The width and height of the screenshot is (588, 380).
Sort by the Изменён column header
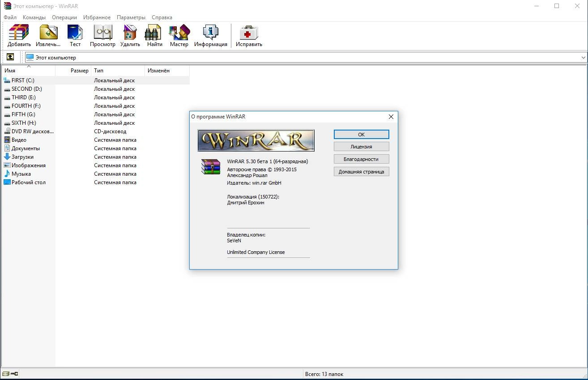click(x=167, y=71)
